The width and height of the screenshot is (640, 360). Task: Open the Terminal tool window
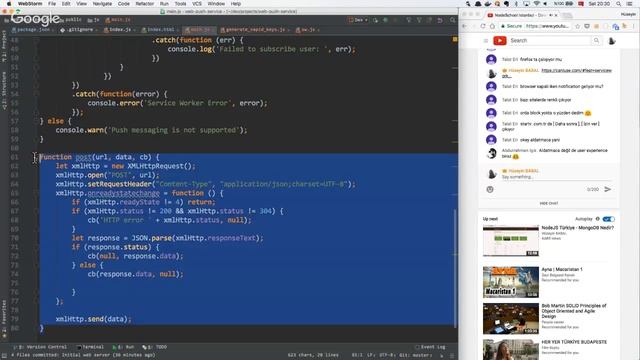[90, 347]
